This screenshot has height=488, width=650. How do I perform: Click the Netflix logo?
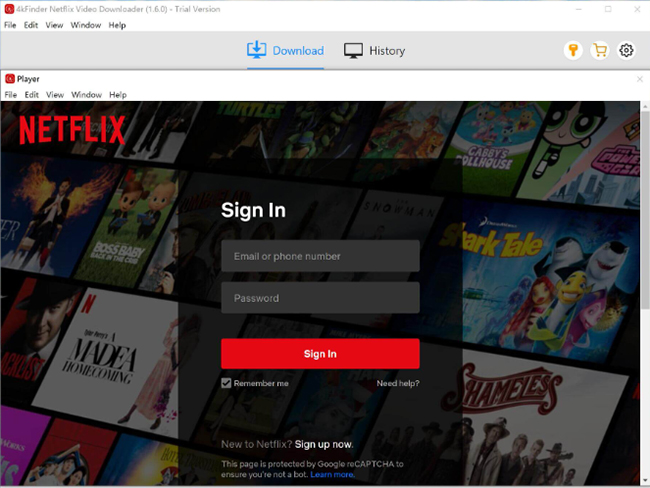72,130
